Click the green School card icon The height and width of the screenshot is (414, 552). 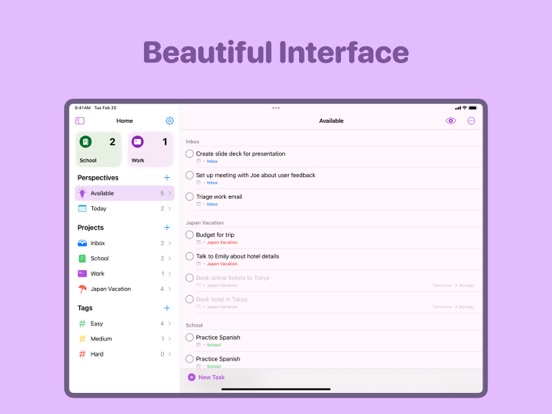(86, 142)
